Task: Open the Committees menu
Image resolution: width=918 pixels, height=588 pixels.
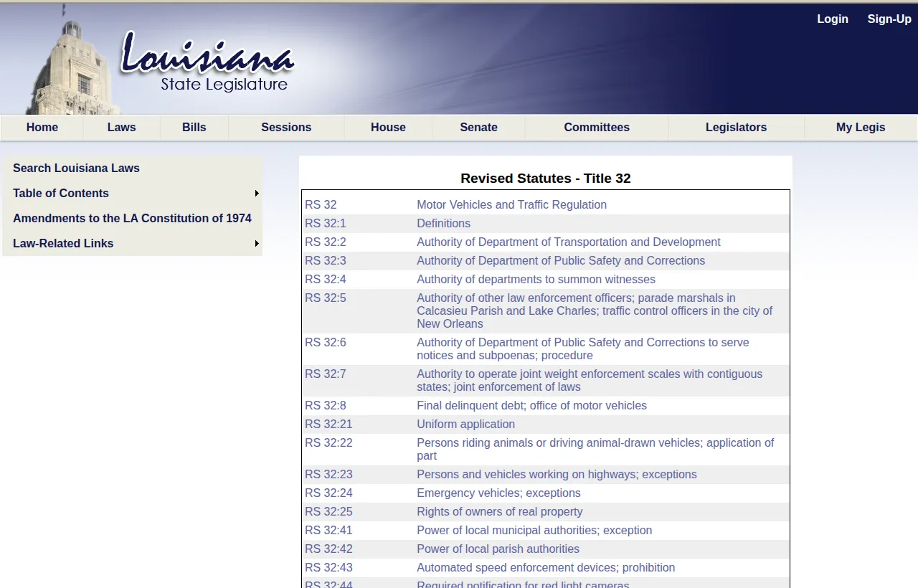Action: tap(596, 127)
